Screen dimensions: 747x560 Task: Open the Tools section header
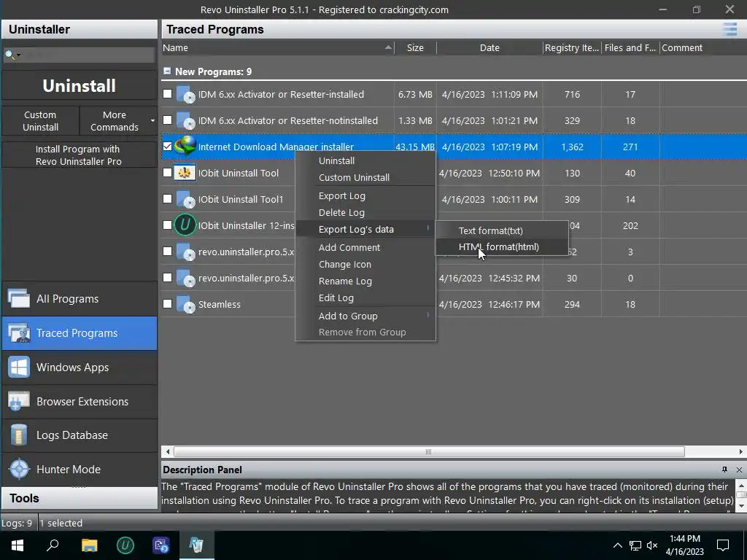(79, 498)
